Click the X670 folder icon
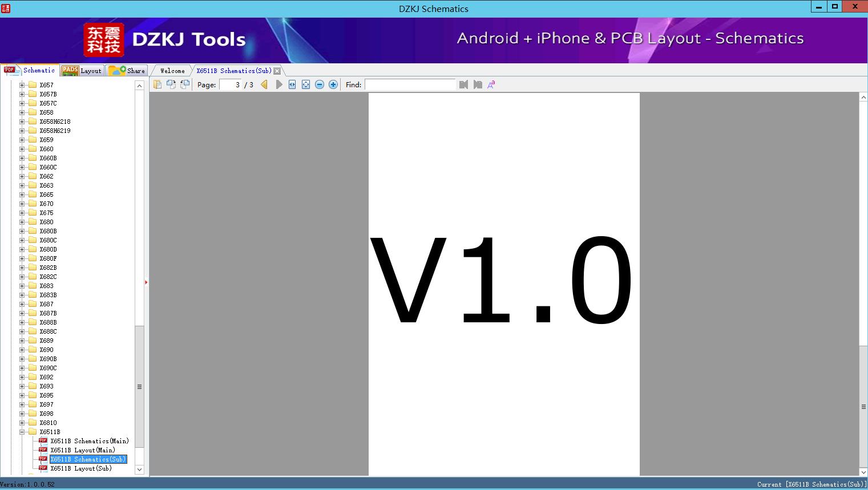Image resolution: width=868 pixels, height=490 pixels. (33, 204)
